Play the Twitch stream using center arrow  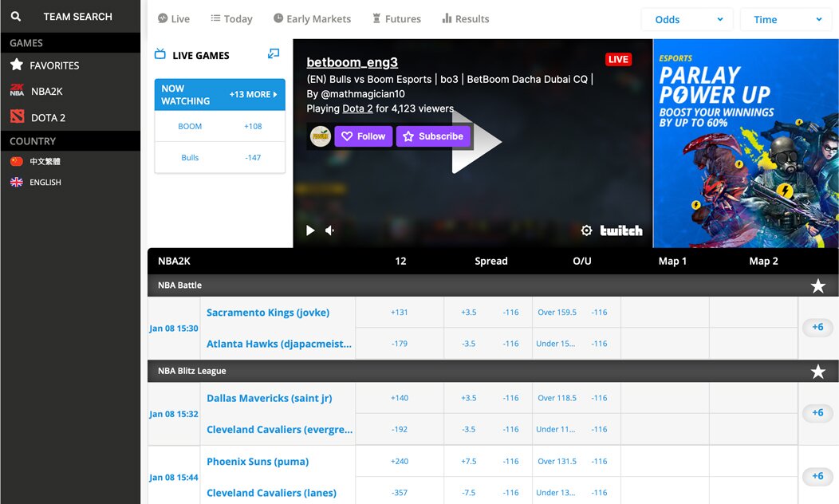click(x=476, y=142)
